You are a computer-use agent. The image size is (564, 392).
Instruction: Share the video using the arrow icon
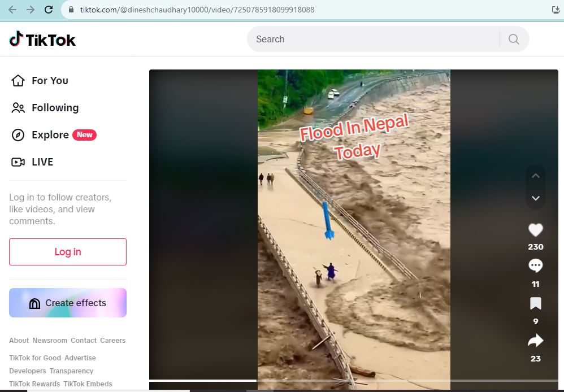point(535,341)
